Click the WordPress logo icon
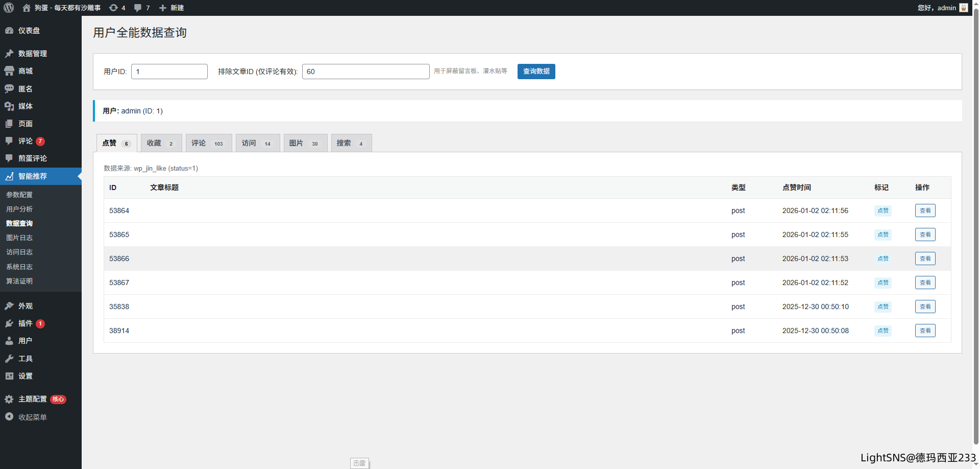 (x=9, y=8)
